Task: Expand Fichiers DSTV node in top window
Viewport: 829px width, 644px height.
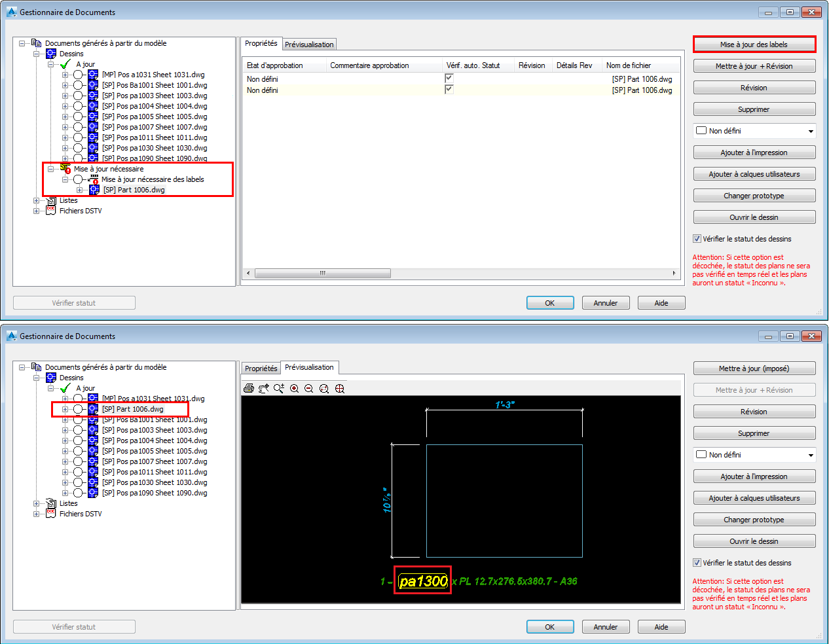Action: click(37, 211)
